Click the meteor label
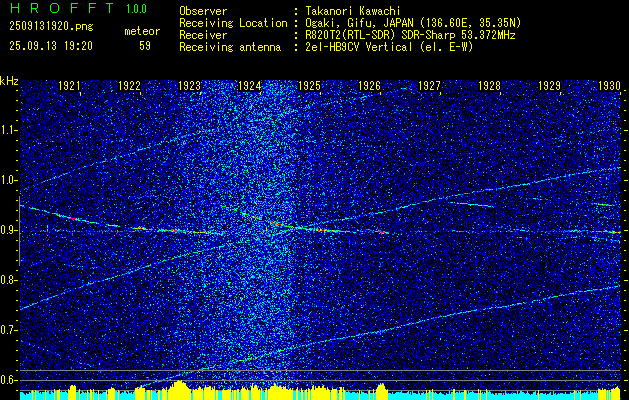 coord(142,31)
